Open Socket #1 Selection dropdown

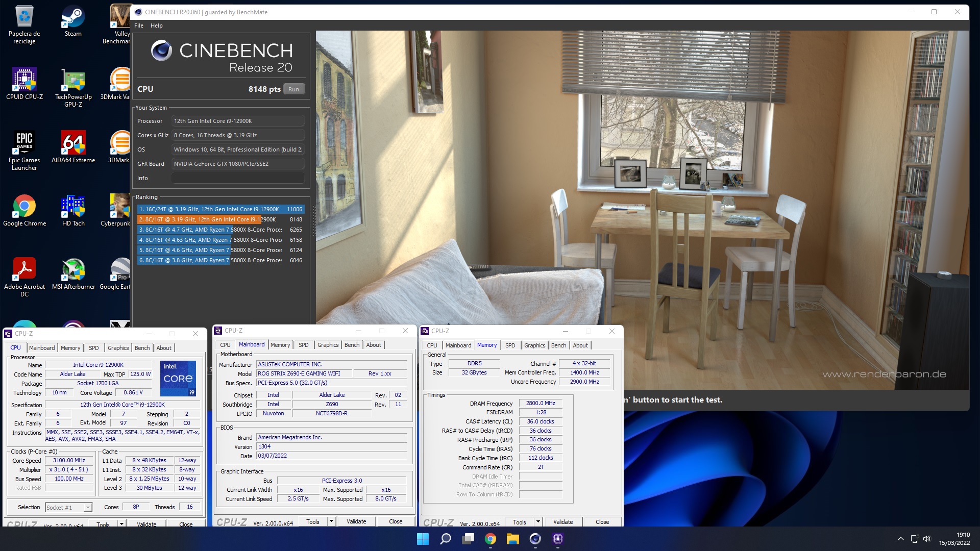pos(68,507)
